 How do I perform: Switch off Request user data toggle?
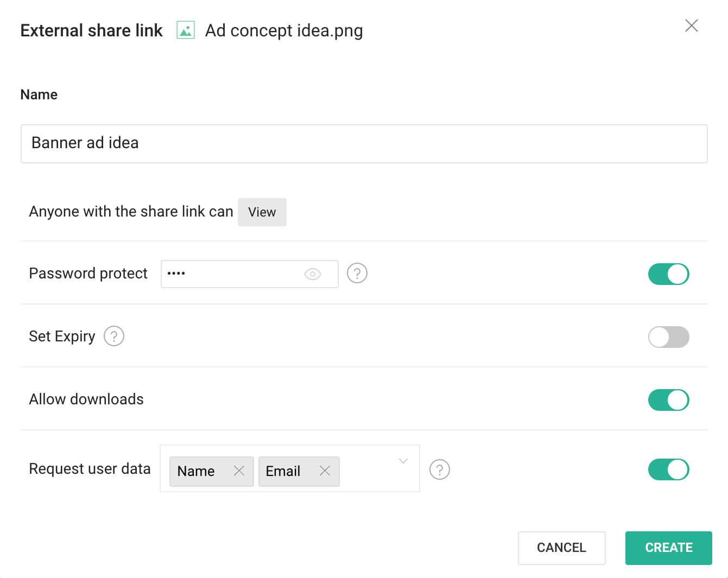click(668, 469)
